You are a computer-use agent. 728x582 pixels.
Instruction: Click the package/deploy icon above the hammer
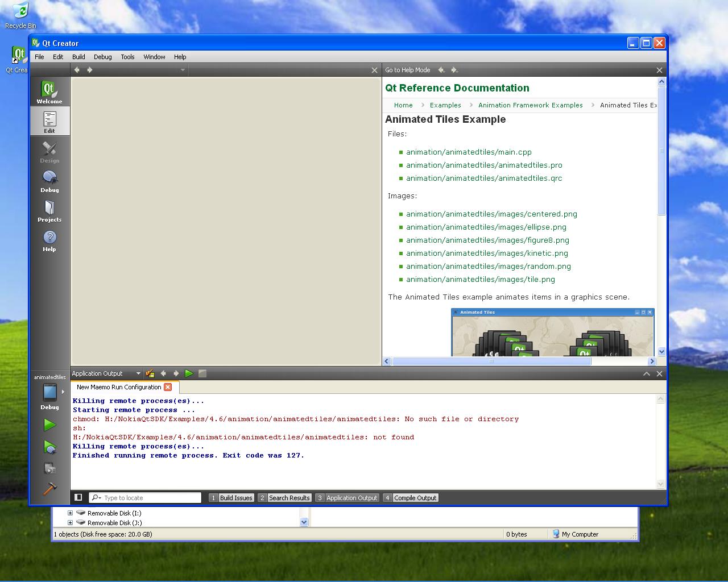[x=49, y=468]
